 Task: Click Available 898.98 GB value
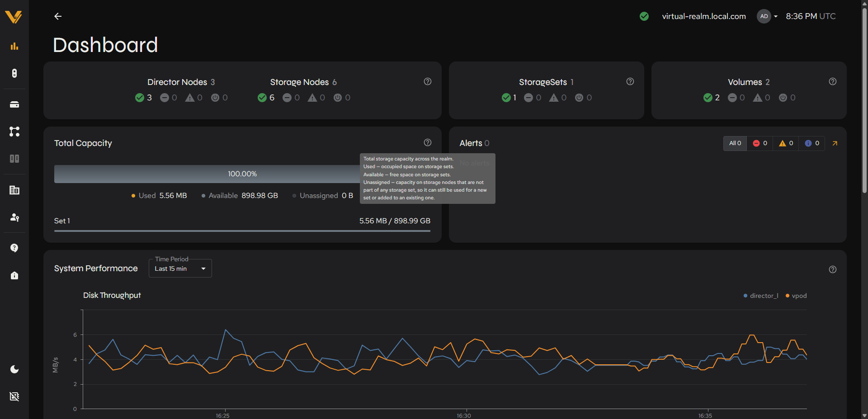[259, 195]
